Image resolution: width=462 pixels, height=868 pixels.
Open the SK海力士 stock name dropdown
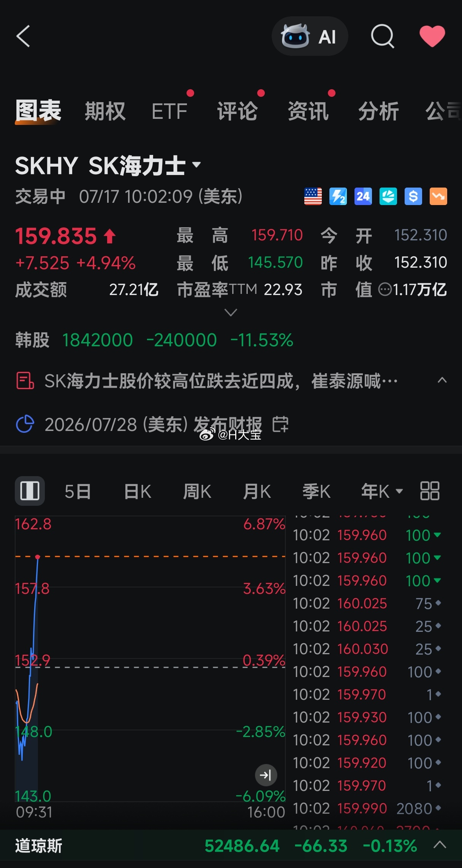[108, 166]
